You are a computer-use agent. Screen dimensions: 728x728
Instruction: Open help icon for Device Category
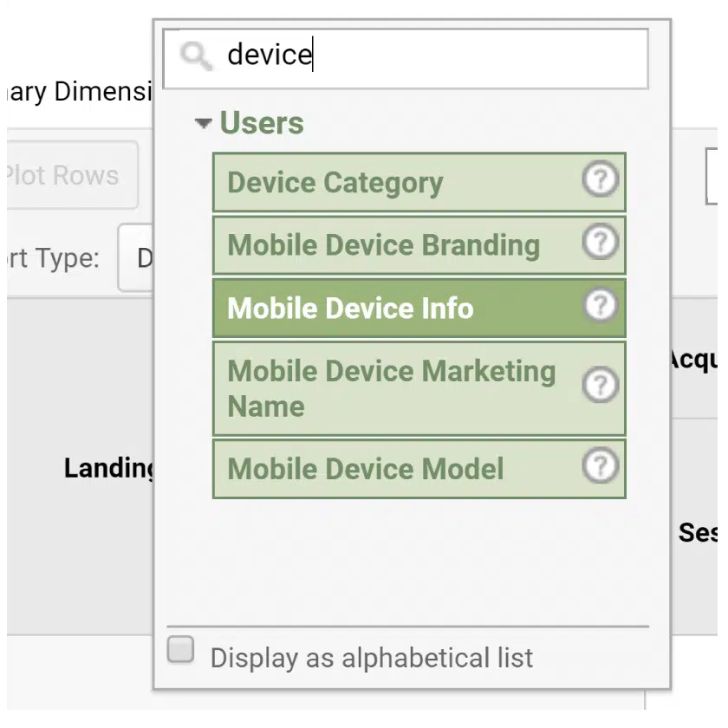(x=600, y=180)
